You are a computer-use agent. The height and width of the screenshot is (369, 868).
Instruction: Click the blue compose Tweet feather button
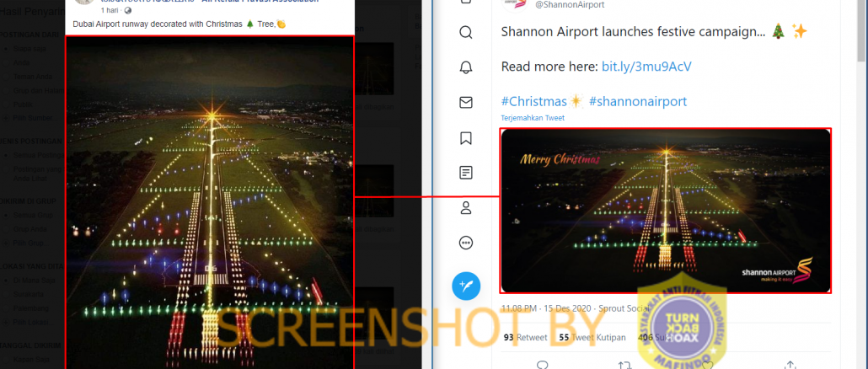click(465, 286)
